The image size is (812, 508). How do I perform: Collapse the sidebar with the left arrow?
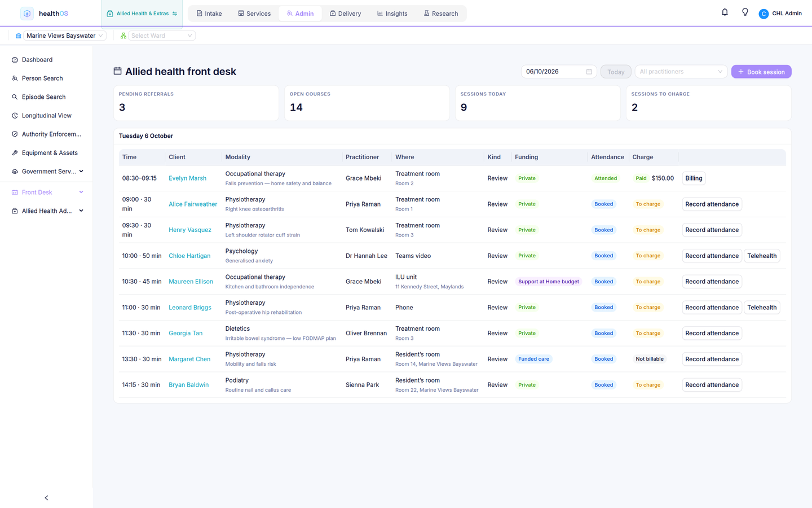pos(46,498)
